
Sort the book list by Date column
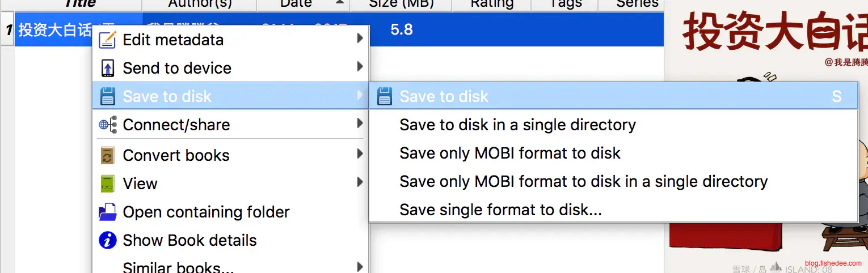(296, 3)
